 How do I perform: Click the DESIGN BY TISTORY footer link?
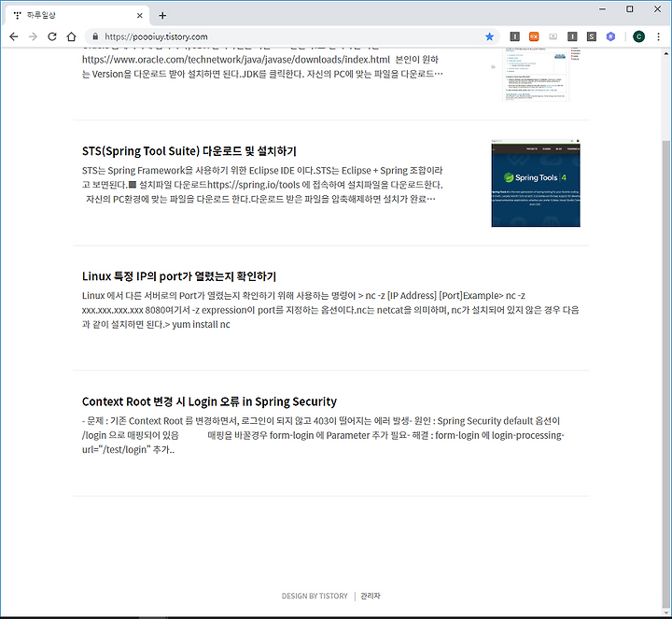tap(315, 596)
